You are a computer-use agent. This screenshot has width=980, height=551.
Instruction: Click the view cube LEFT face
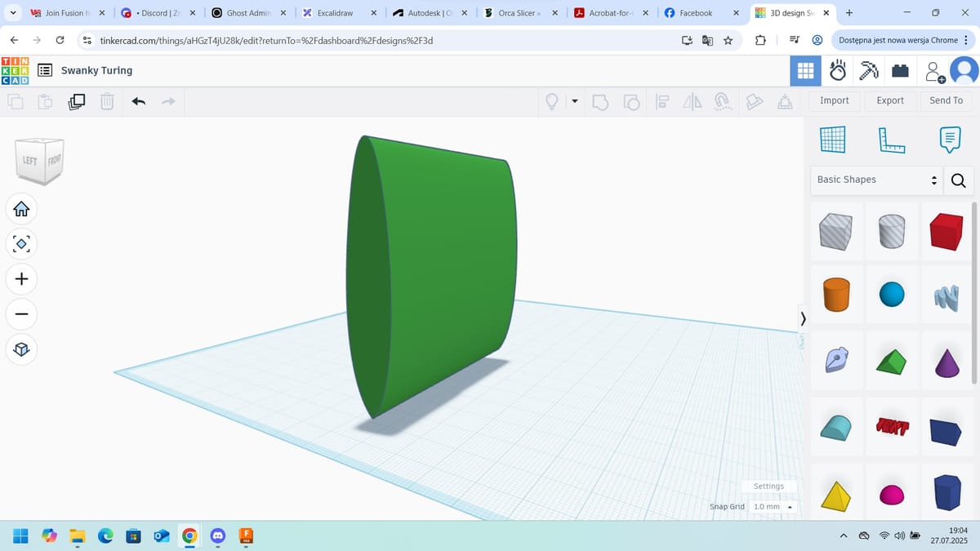[29, 160]
